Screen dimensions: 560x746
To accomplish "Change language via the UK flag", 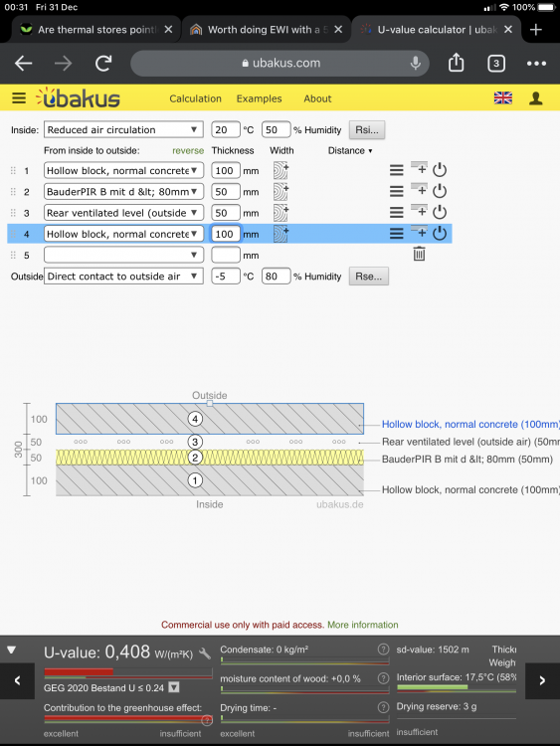I will pyautogui.click(x=503, y=98).
